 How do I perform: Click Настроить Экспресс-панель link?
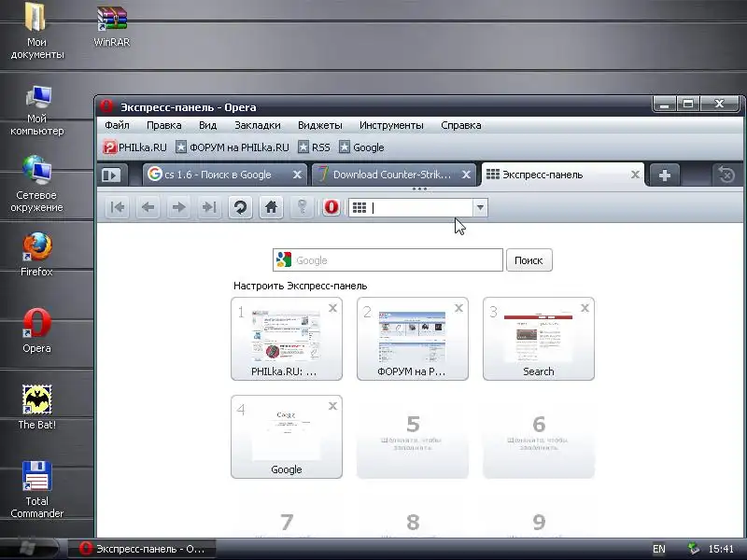coord(300,286)
